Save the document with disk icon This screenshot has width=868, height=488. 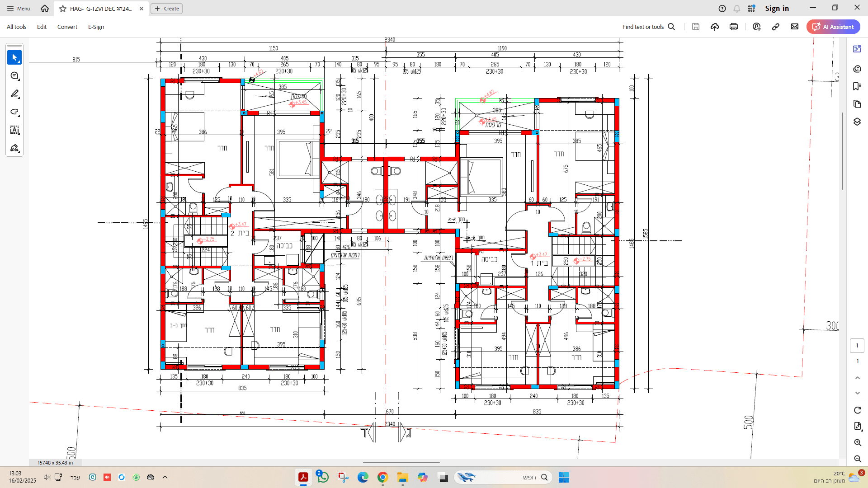[x=696, y=27]
